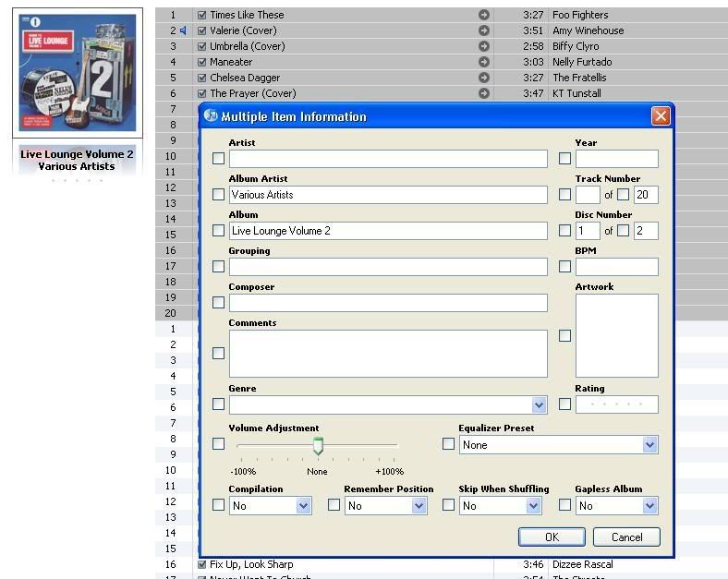The height and width of the screenshot is (579, 728).
Task: Click the Rating stars field
Action: tap(616, 404)
